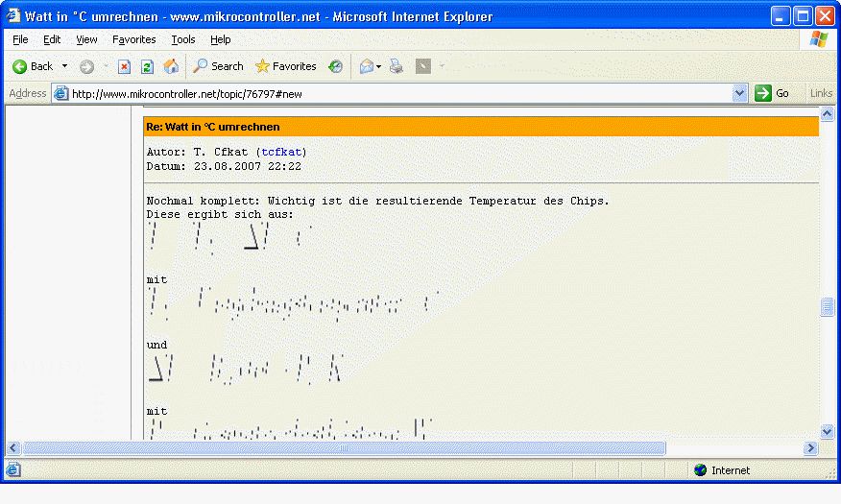The height and width of the screenshot is (504, 841).
Task: Click the 'Diese ergibt sich aus:' line
Action: point(220,214)
